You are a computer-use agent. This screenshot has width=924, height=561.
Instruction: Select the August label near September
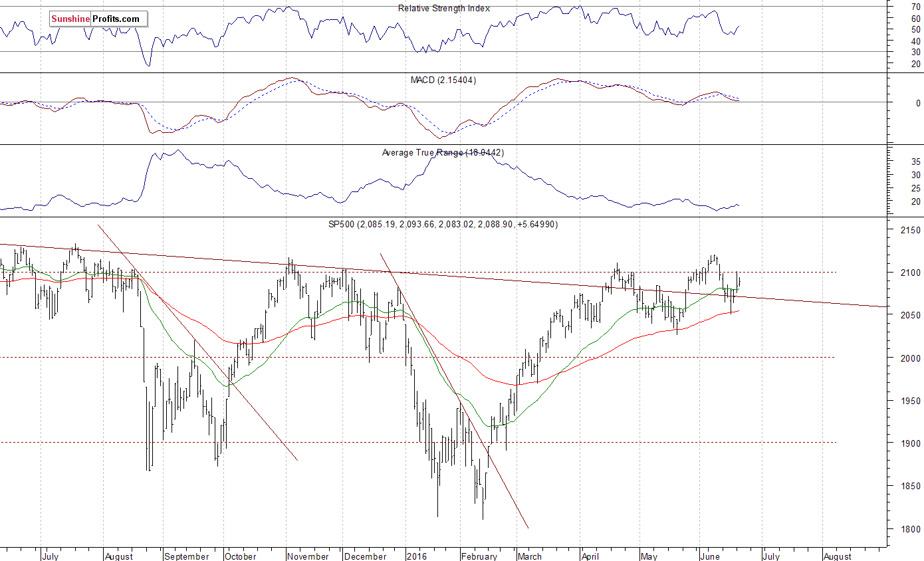[120, 556]
